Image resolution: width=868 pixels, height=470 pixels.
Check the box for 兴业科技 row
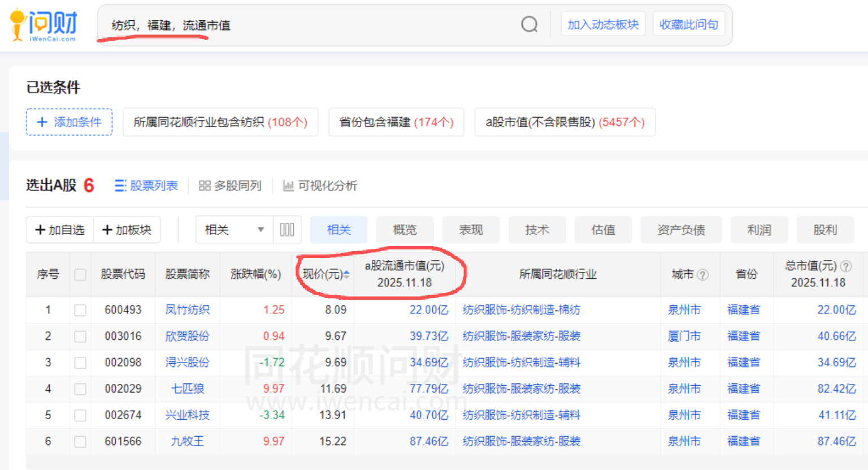click(x=80, y=415)
